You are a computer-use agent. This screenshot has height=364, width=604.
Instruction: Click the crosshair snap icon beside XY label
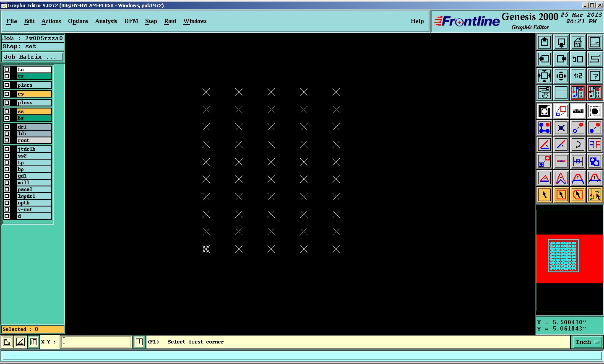click(x=34, y=342)
